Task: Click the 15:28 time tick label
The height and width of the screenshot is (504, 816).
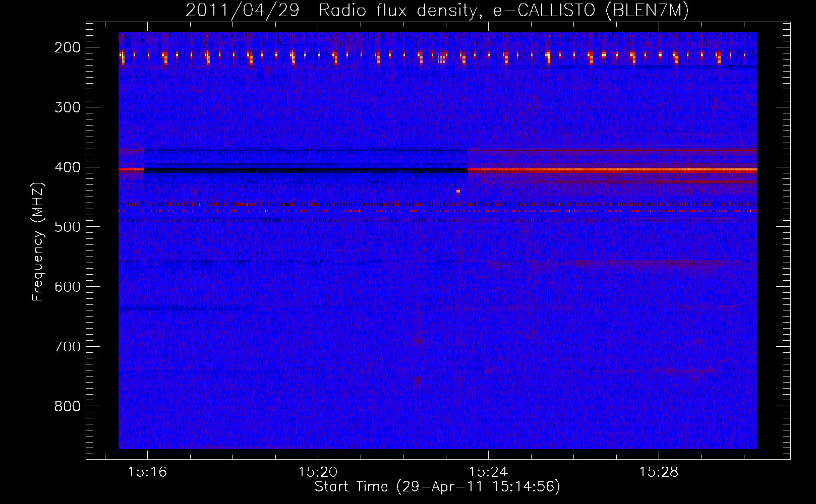Action: coord(659,472)
